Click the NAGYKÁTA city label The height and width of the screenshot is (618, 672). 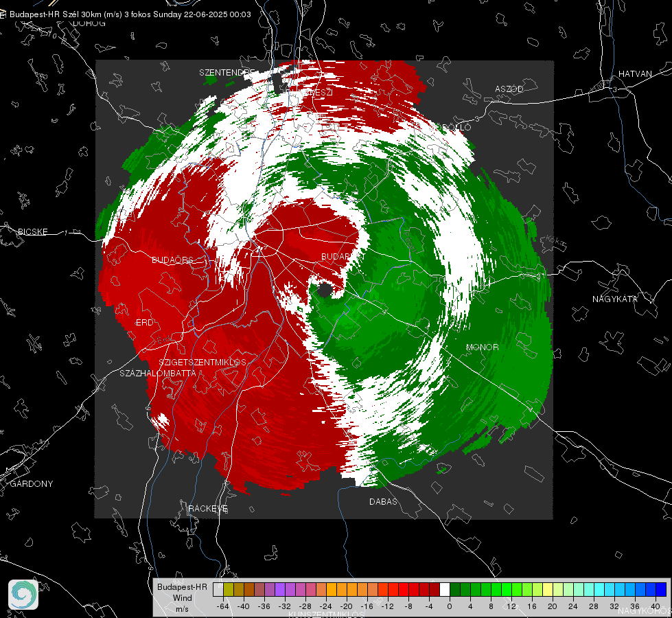pyautogui.click(x=615, y=299)
